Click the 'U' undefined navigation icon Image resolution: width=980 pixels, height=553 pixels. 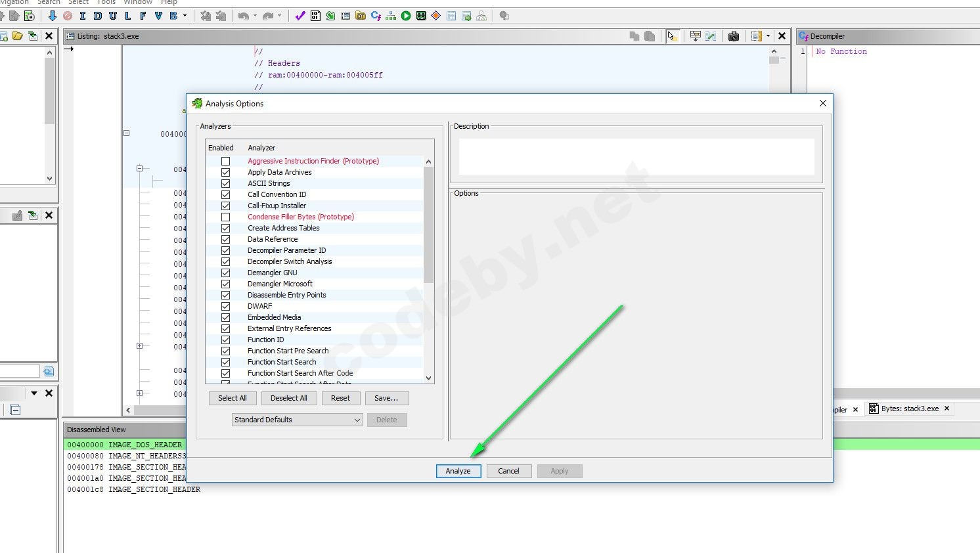coord(113,16)
